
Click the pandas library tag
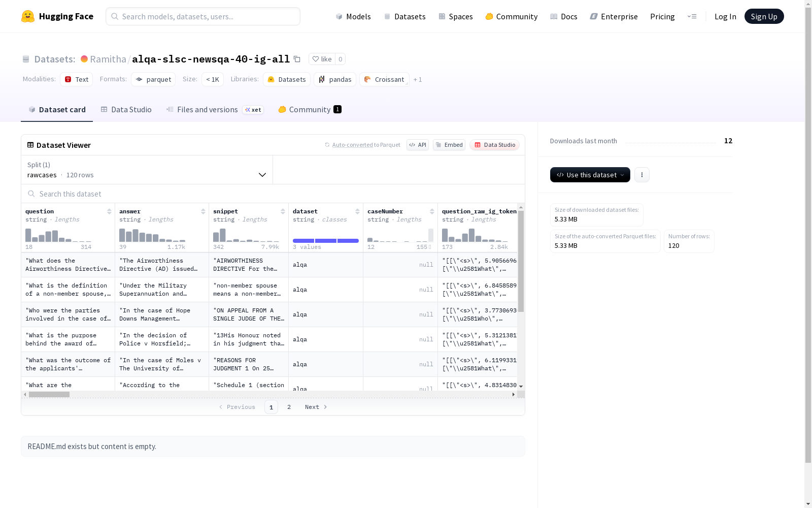335,79
